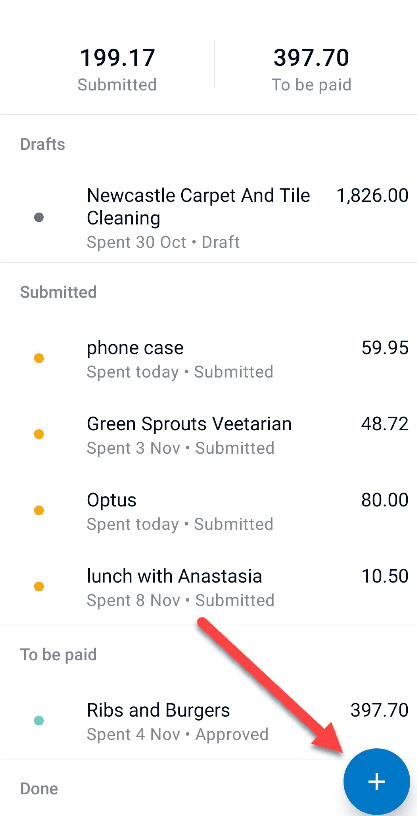
Task: Tap the blue plus add expense button
Action: [376, 782]
